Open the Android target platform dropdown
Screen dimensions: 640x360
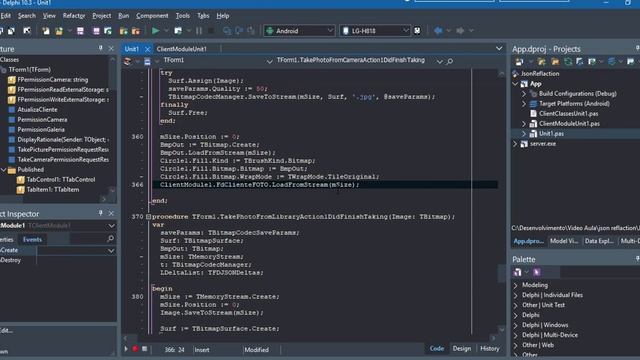pos(330,31)
